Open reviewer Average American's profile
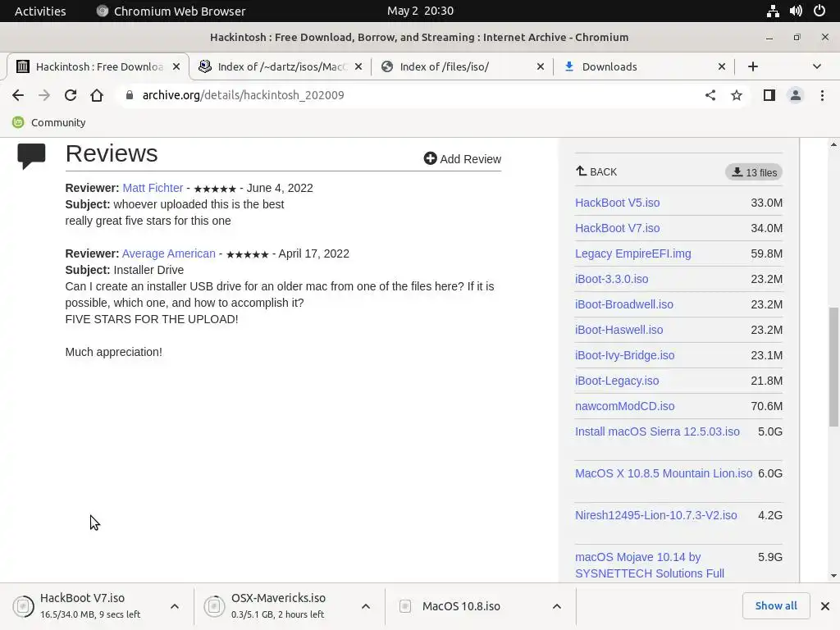The width and height of the screenshot is (840, 630). (169, 253)
